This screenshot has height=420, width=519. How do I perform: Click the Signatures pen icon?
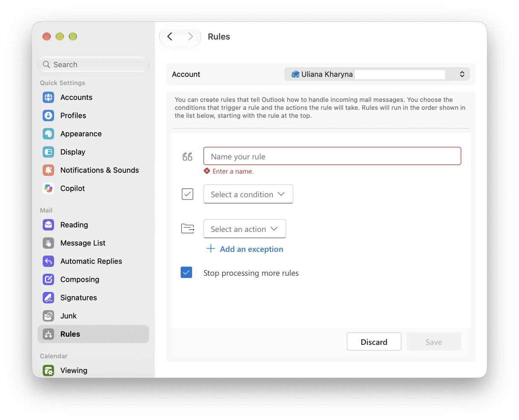tap(48, 298)
